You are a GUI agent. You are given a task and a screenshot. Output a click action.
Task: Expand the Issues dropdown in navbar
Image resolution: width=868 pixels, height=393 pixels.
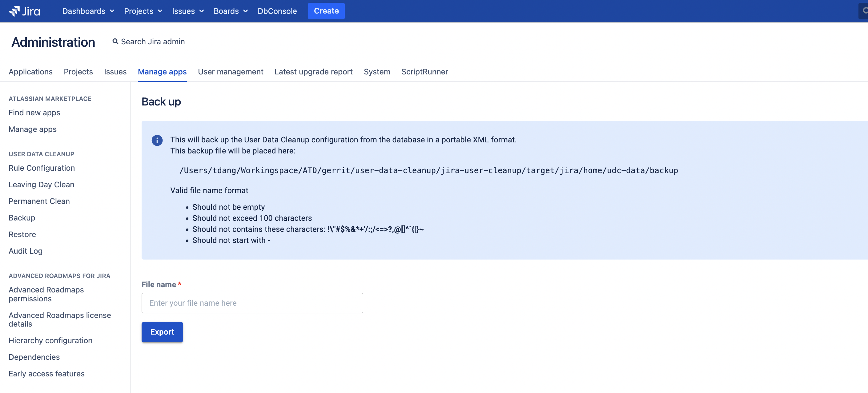pos(188,11)
